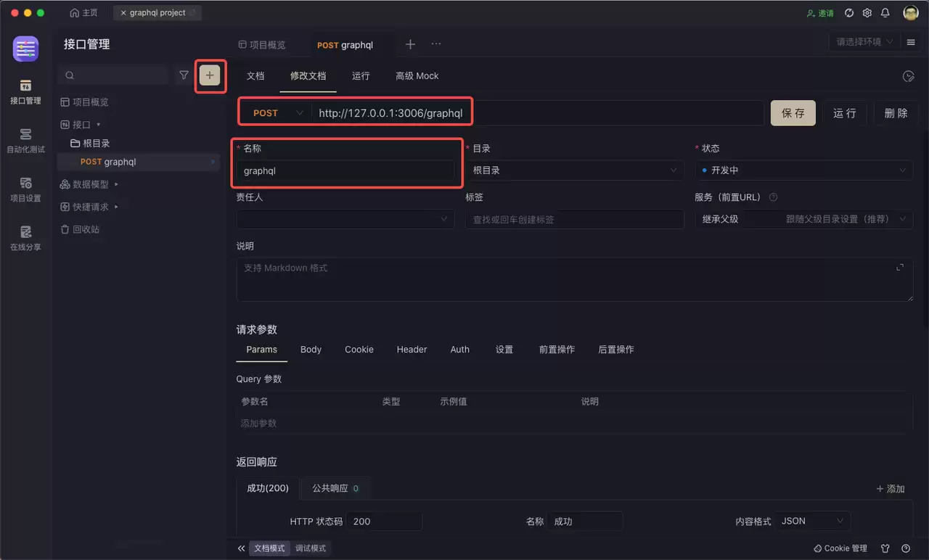
Task: Click the plus button beside the filter icon
Action: [x=210, y=75]
